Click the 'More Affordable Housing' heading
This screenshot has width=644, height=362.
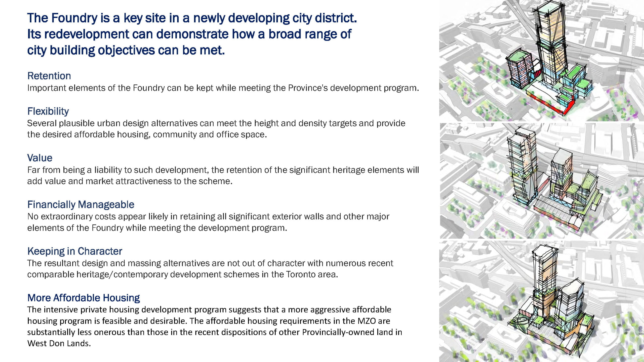coord(84,298)
